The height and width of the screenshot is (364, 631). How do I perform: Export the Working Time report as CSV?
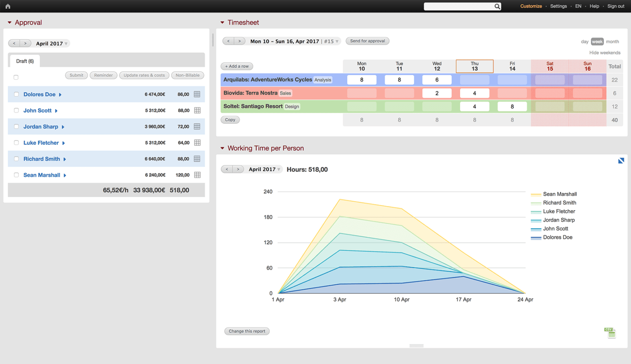[x=611, y=333]
